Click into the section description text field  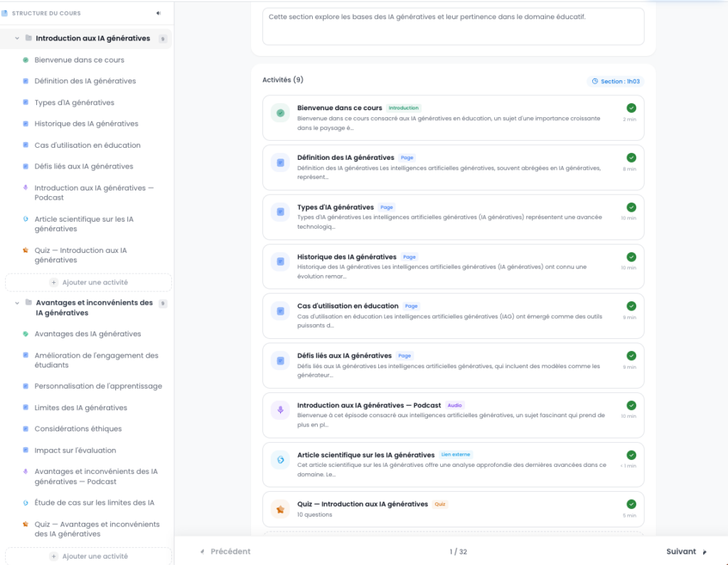pos(453,26)
